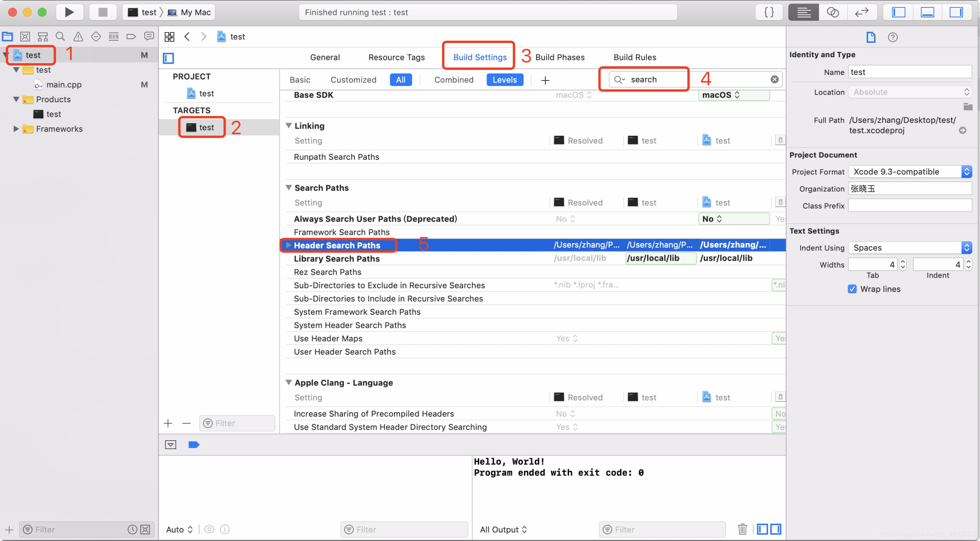980x541 pixels.
Task: Select the Levels view button
Action: [505, 79]
